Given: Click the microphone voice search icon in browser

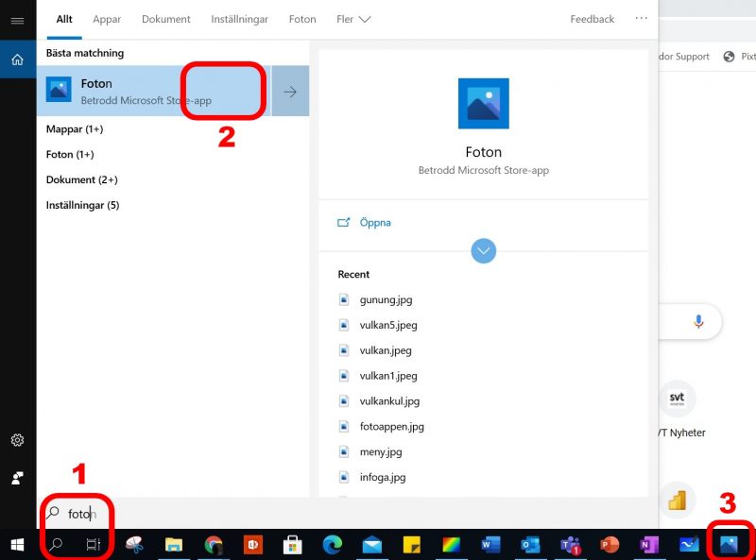Looking at the screenshot, I should click(698, 321).
